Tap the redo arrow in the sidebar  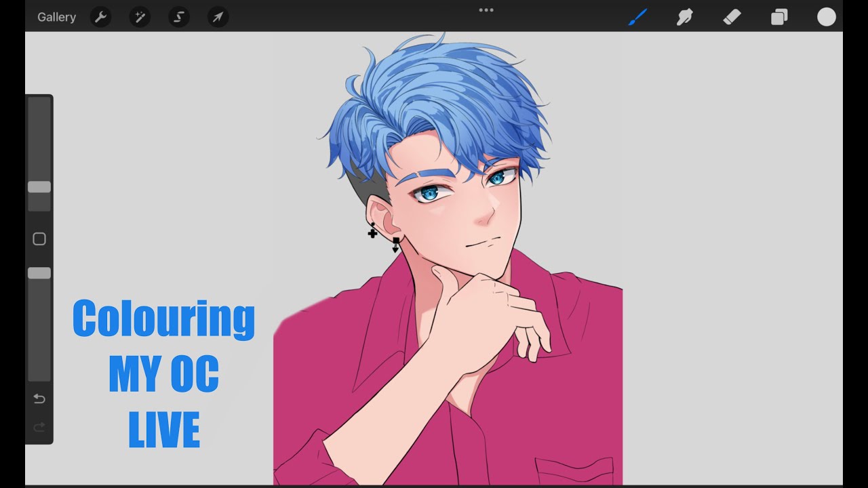[x=39, y=426]
